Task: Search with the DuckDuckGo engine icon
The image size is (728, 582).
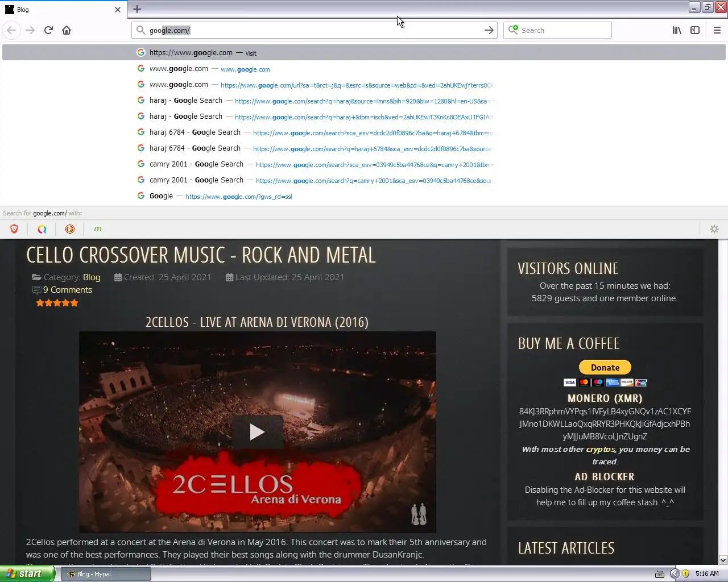Action: 70,228
